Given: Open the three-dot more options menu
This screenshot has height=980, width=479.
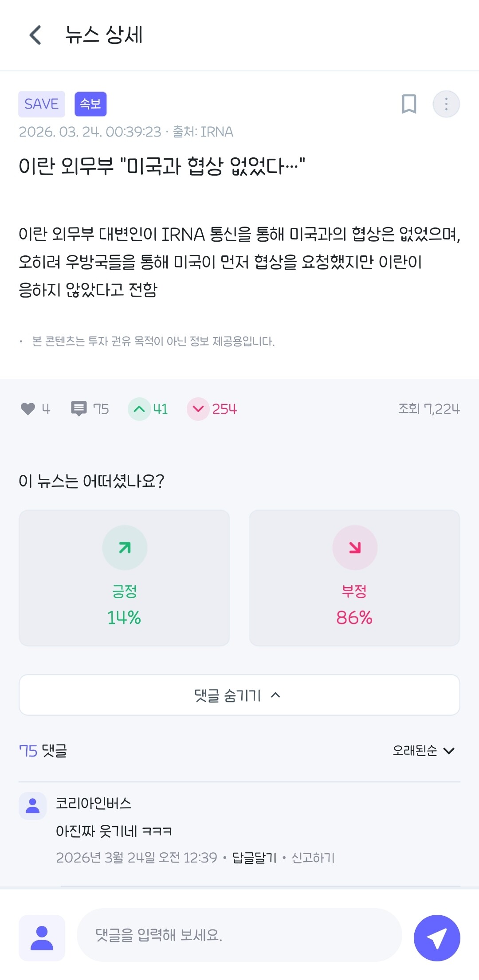Looking at the screenshot, I should 446,104.
